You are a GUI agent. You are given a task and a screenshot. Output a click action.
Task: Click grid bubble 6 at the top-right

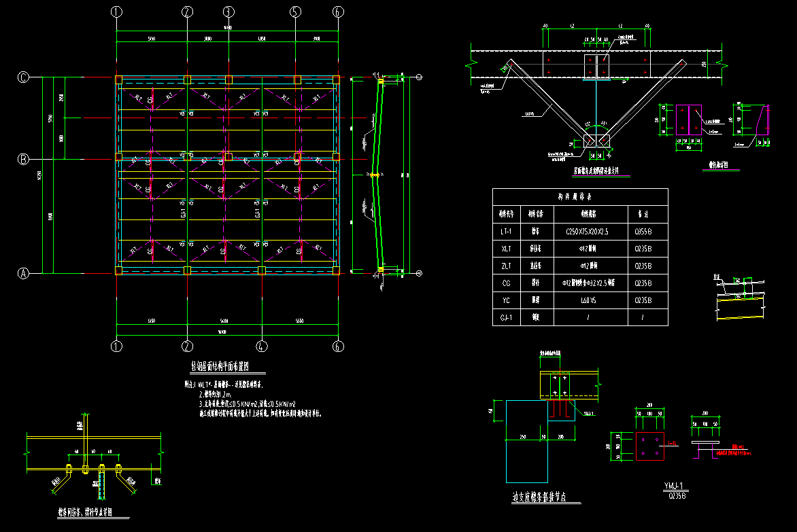click(x=337, y=12)
